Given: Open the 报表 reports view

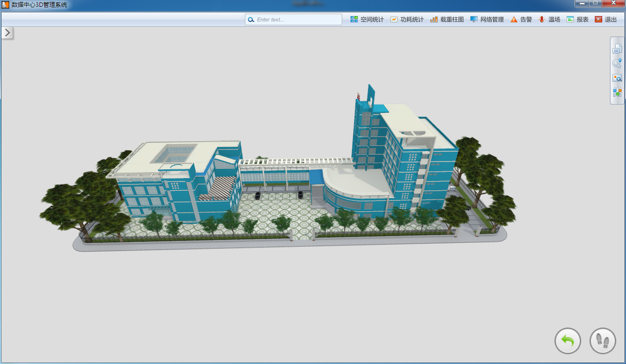Looking at the screenshot, I should [577, 19].
